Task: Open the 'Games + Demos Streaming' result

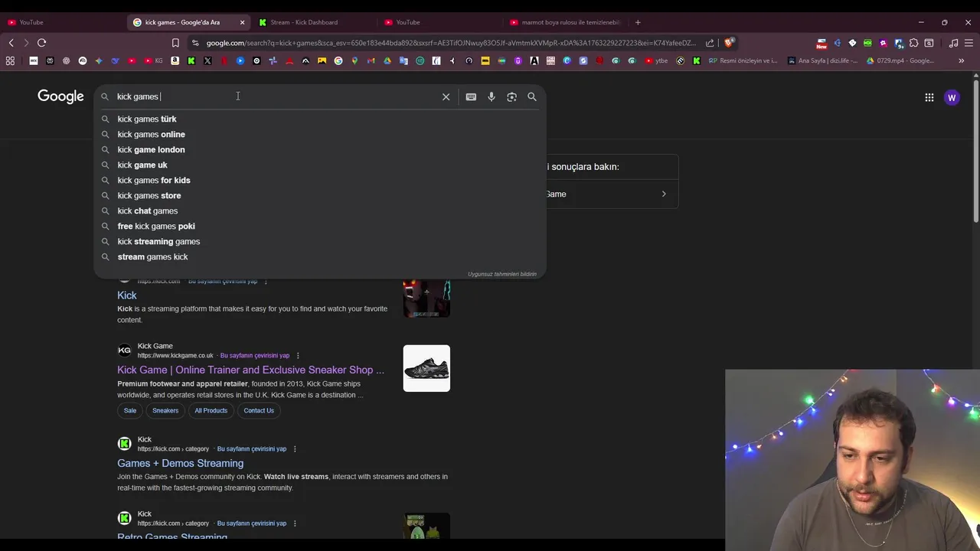Action: click(180, 463)
